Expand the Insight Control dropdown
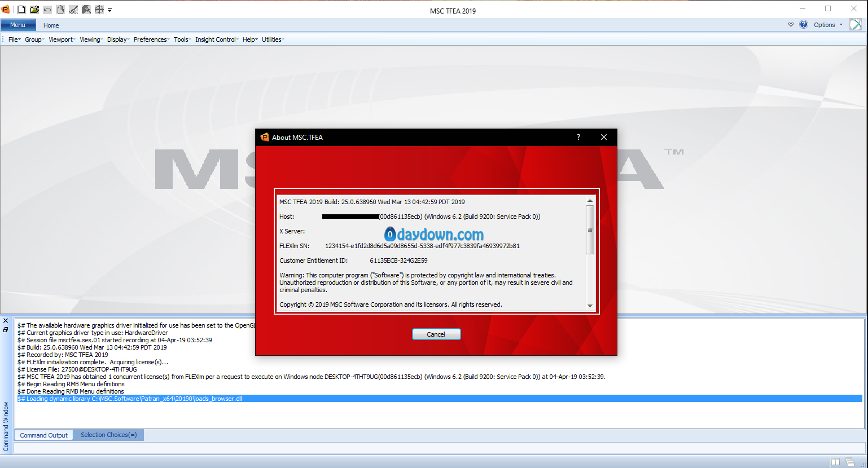Viewport: 868px width, 468px height. coord(217,39)
